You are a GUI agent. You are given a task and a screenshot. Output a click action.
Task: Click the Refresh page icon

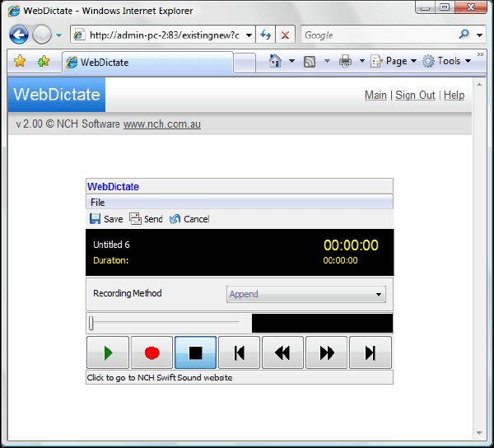(266, 35)
